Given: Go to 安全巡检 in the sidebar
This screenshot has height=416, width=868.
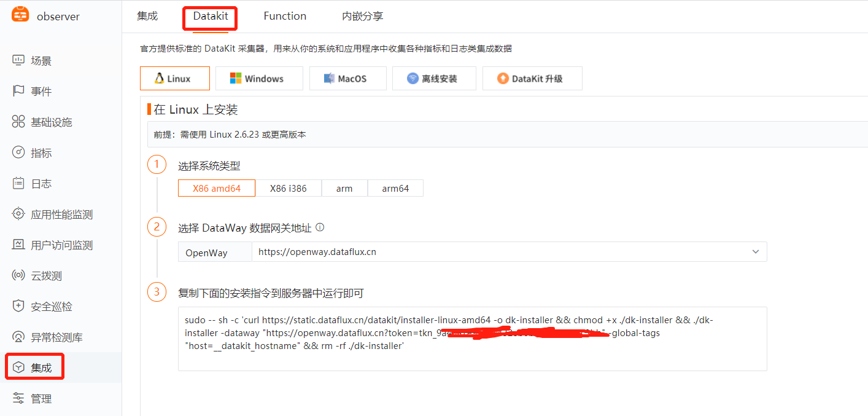Looking at the screenshot, I should (52, 307).
